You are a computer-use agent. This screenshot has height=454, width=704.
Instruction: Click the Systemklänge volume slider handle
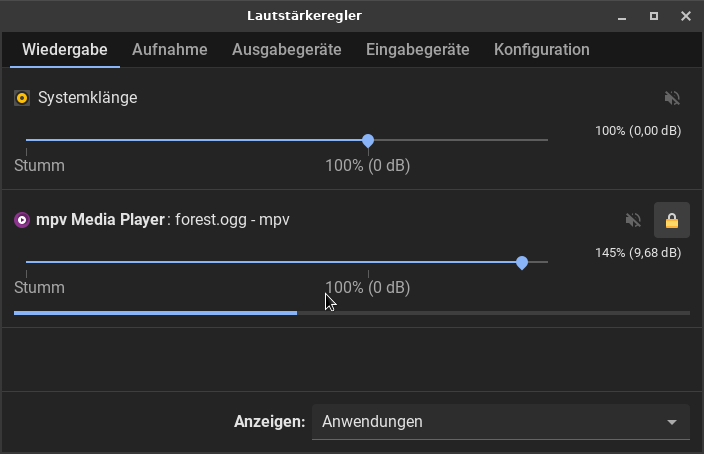[x=368, y=141]
